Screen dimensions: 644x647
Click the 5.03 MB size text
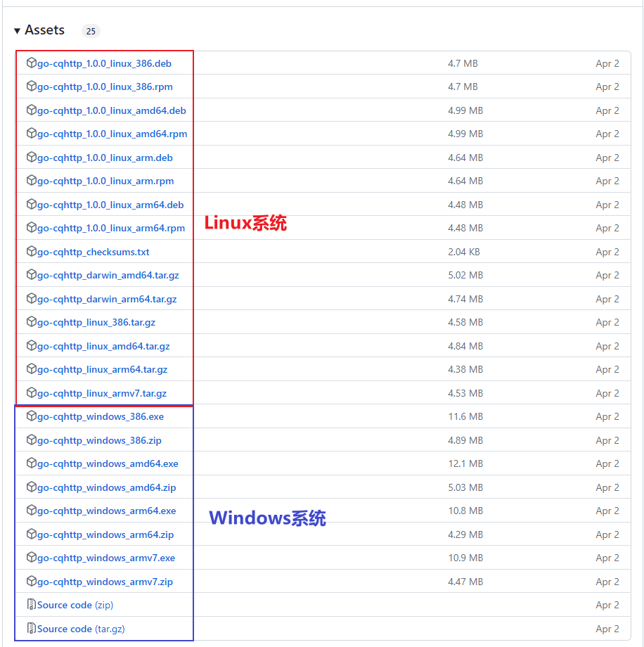coord(465,487)
